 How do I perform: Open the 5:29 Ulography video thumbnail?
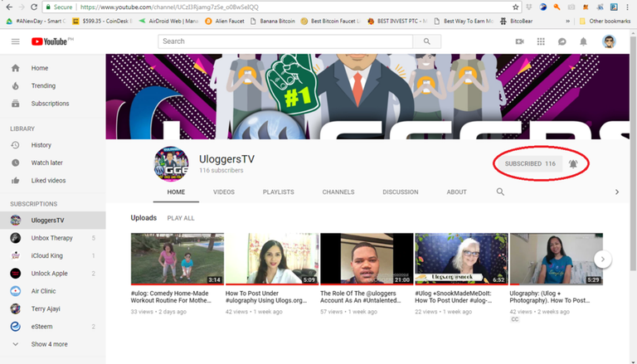(557, 259)
